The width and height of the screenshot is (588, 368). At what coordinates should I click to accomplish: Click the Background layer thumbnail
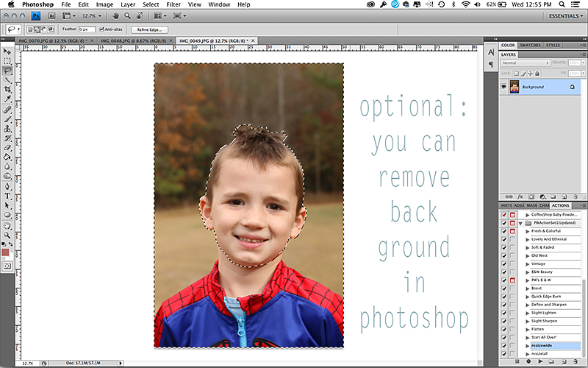pyautogui.click(x=514, y=87)
